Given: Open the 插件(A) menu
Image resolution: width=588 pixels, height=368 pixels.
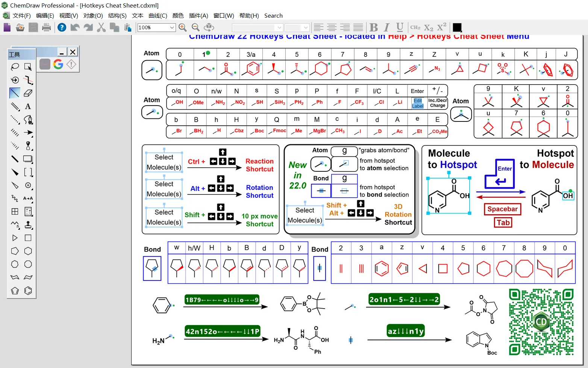Looking at the screenshot, I should pos(199,15).
